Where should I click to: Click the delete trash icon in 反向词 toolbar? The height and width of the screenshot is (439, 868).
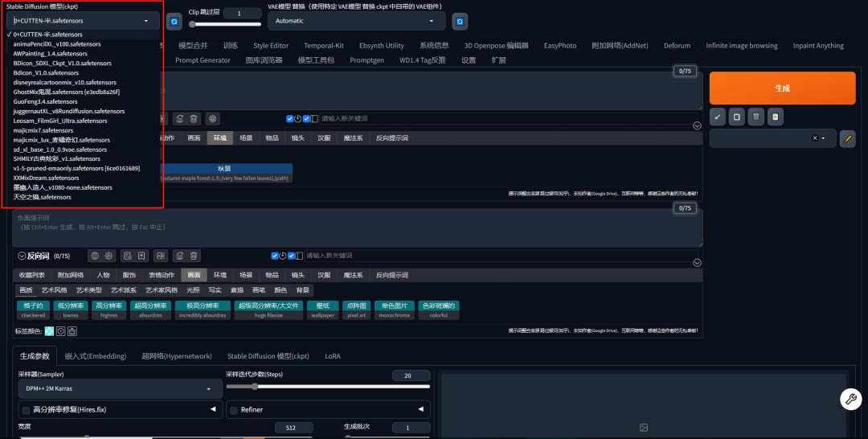click(193, 256)
